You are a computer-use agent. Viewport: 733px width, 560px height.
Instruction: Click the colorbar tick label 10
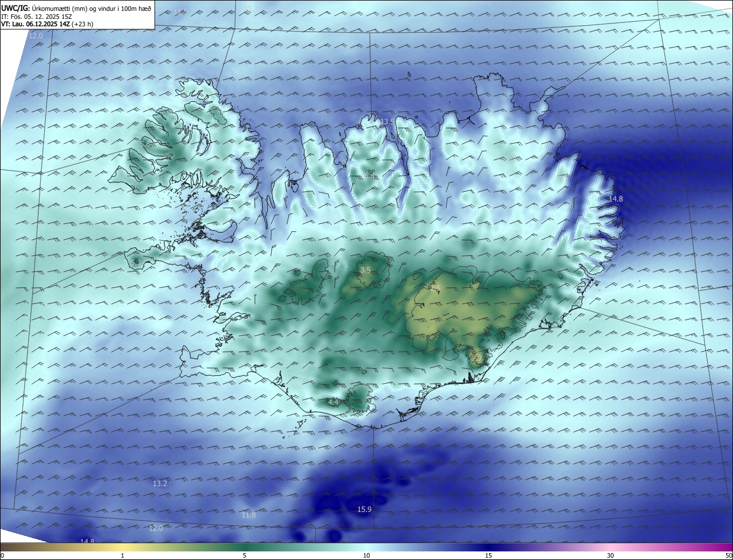[366, 555]
